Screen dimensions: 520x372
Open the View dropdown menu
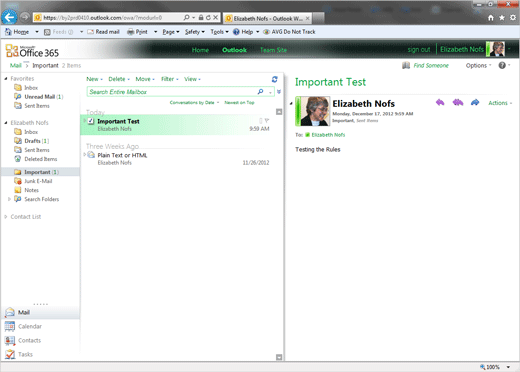pyautogui.click(x=192, y=79)
